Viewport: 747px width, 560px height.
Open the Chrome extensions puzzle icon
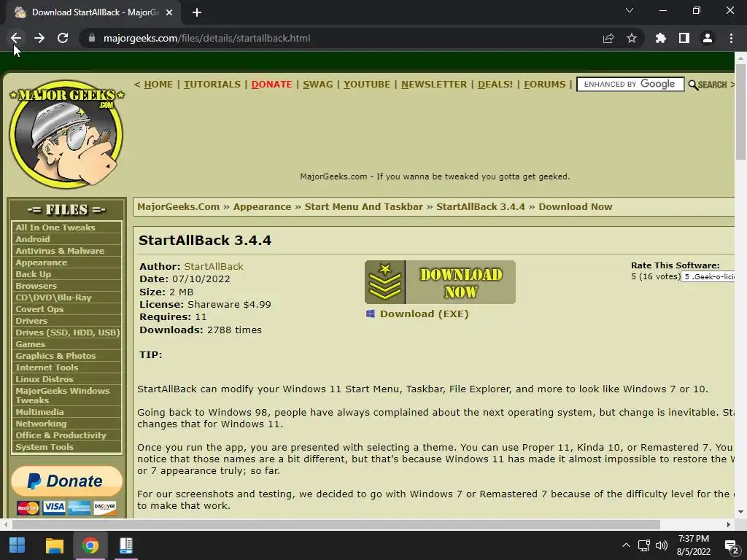[660, 38]
